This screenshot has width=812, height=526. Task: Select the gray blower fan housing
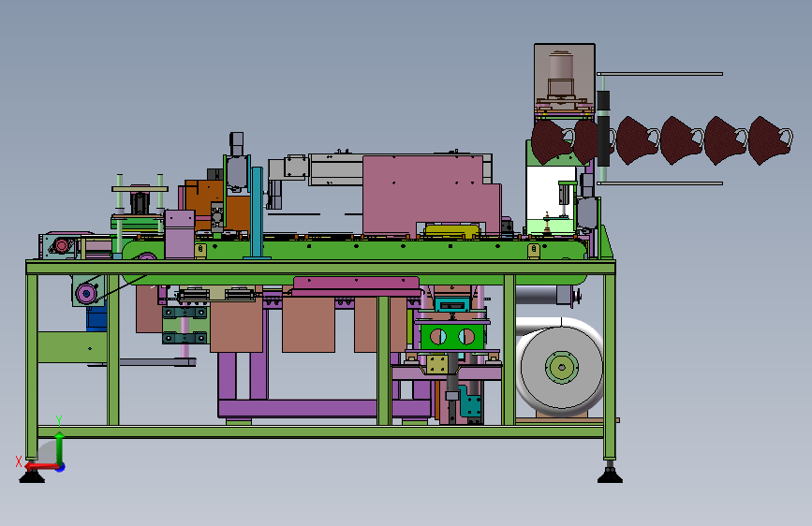[561, 367]
